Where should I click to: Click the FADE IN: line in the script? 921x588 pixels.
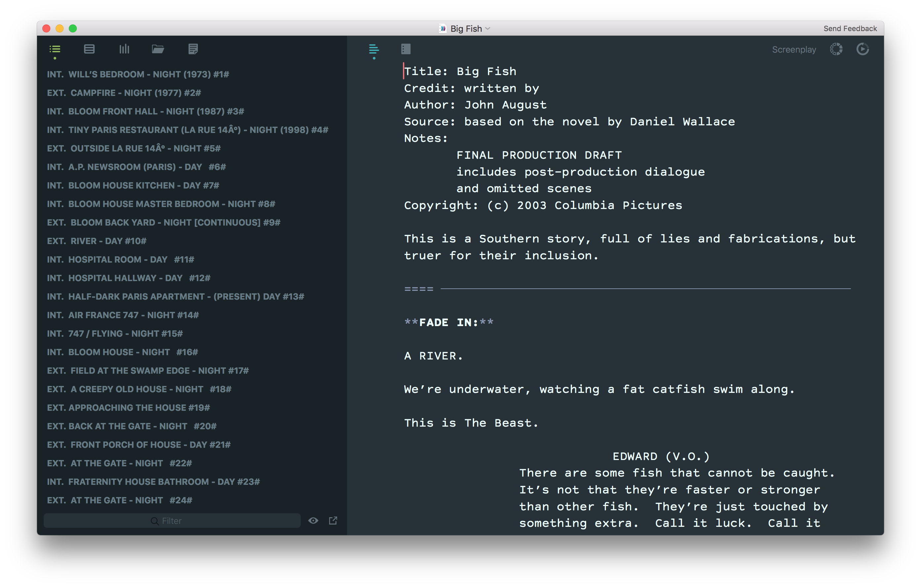coord(449,322)
